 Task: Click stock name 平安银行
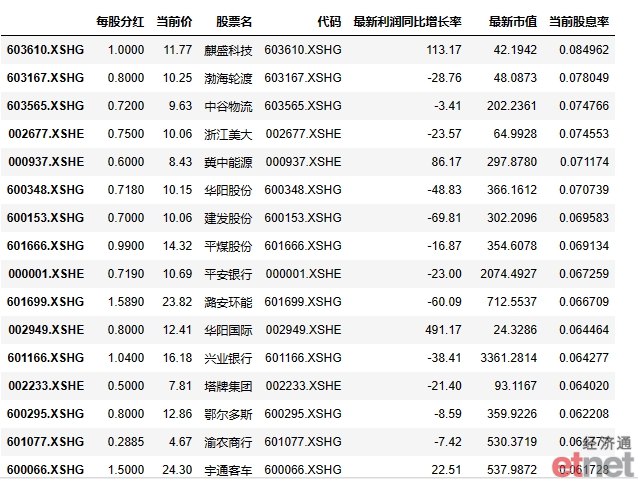pos(228,275)
